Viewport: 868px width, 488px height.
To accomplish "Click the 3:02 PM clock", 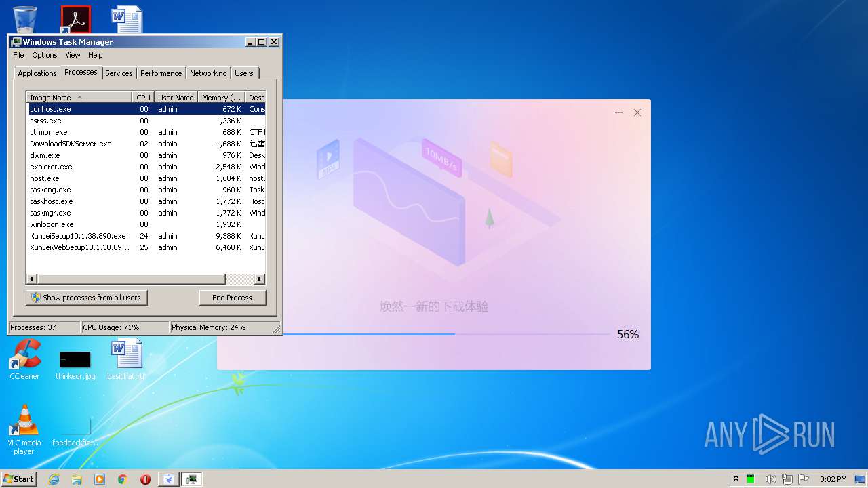I will click(x=833, y=479).
